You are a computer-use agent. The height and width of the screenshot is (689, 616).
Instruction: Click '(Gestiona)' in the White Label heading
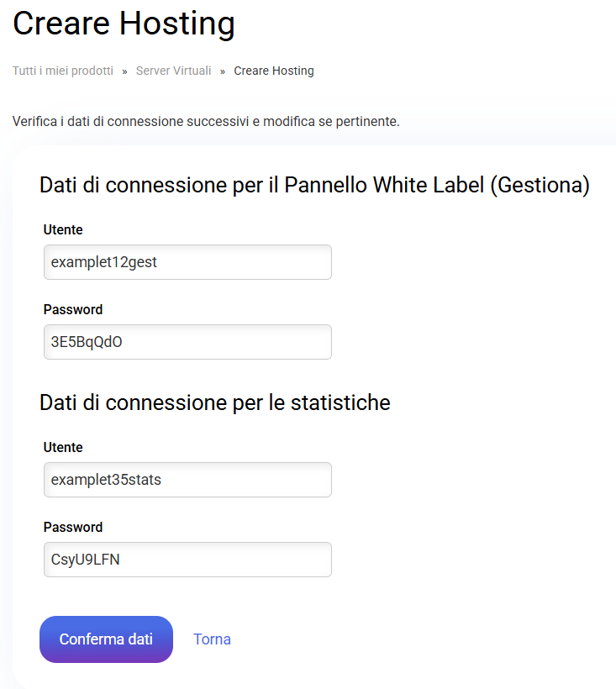[538, 185]
